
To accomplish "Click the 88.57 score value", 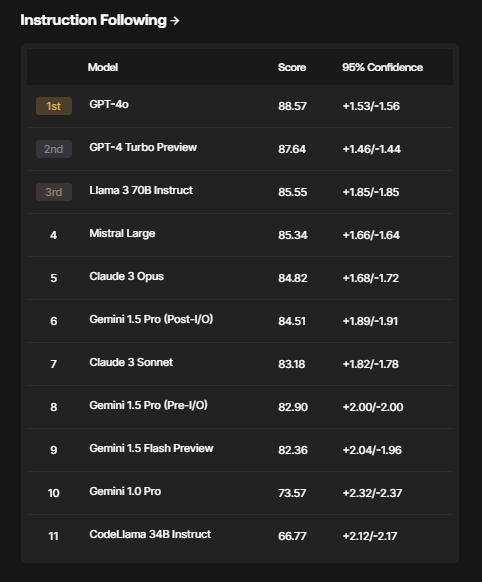I will click(292, 106).
